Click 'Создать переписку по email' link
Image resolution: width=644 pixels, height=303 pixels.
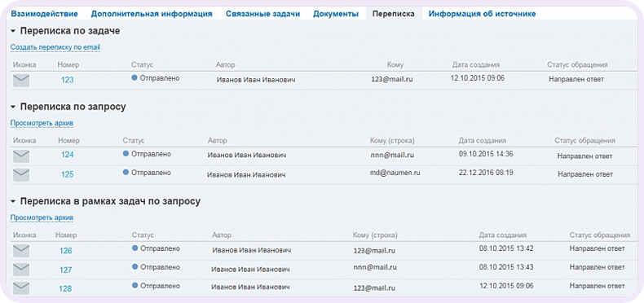pyautogui.click(x=55, y=47)
